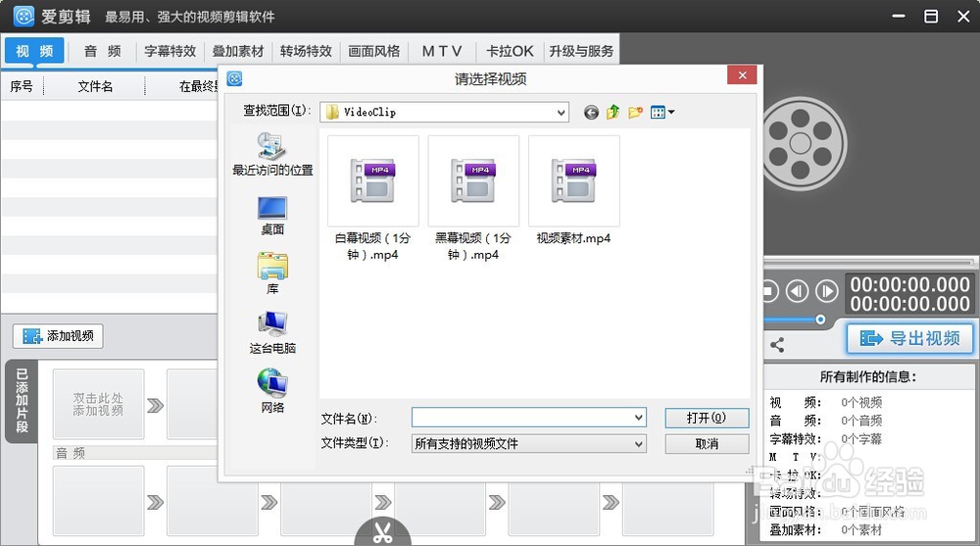
Task: Click the 序号 column header
Action: (x=22, y=86)
